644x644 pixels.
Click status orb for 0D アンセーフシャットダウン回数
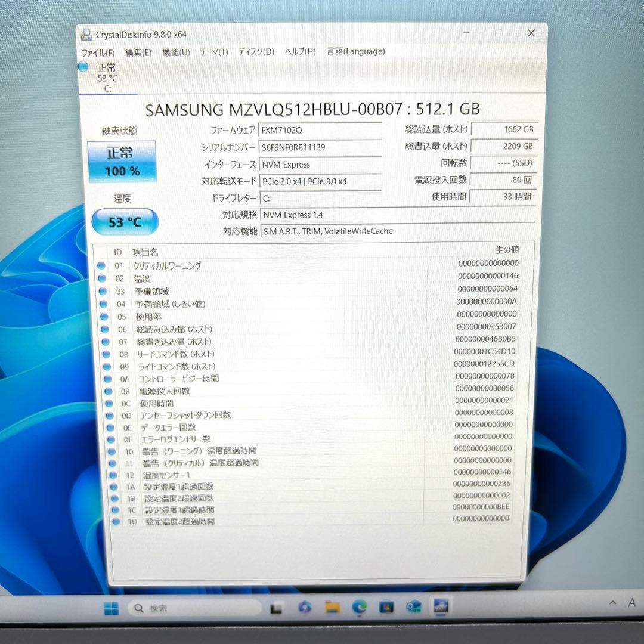(110, 416)
